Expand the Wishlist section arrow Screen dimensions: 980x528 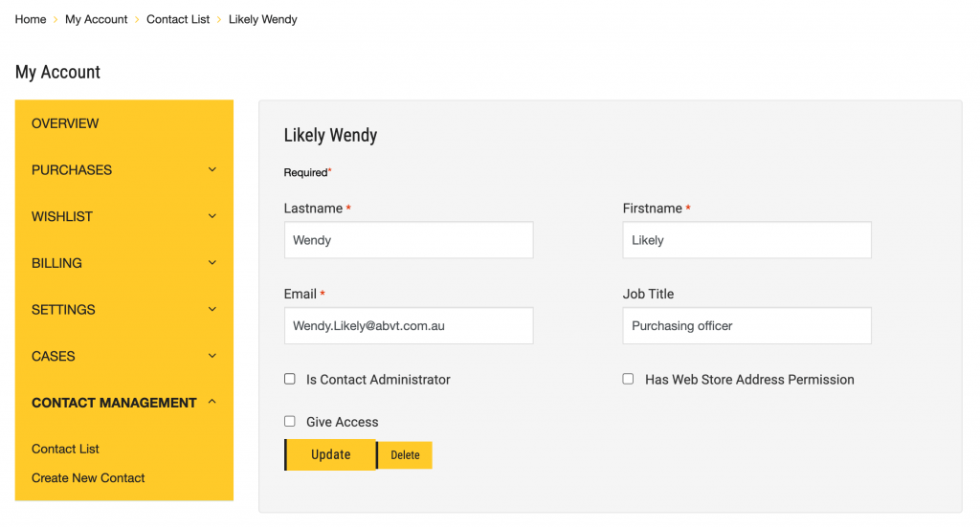pos(212,217)
